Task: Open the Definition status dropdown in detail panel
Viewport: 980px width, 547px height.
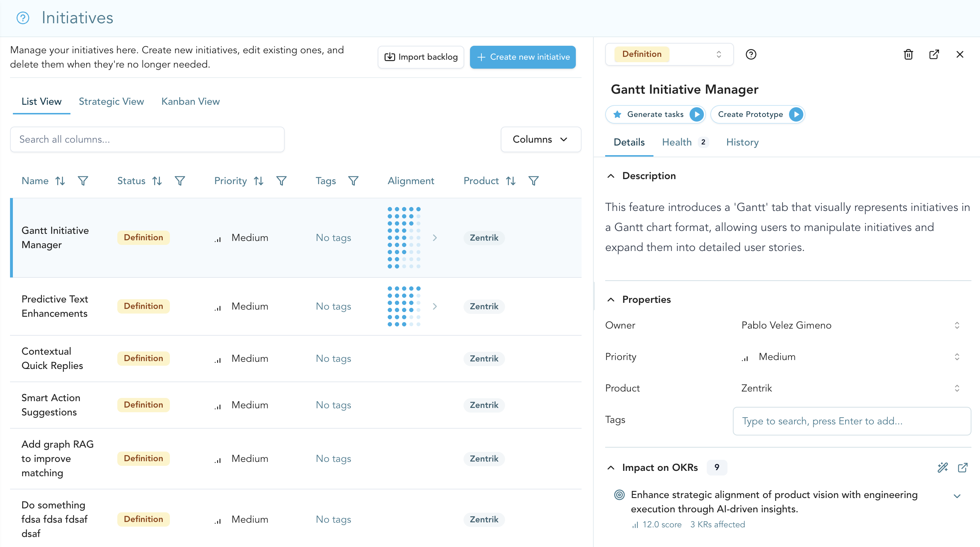Action: point(669,54)
